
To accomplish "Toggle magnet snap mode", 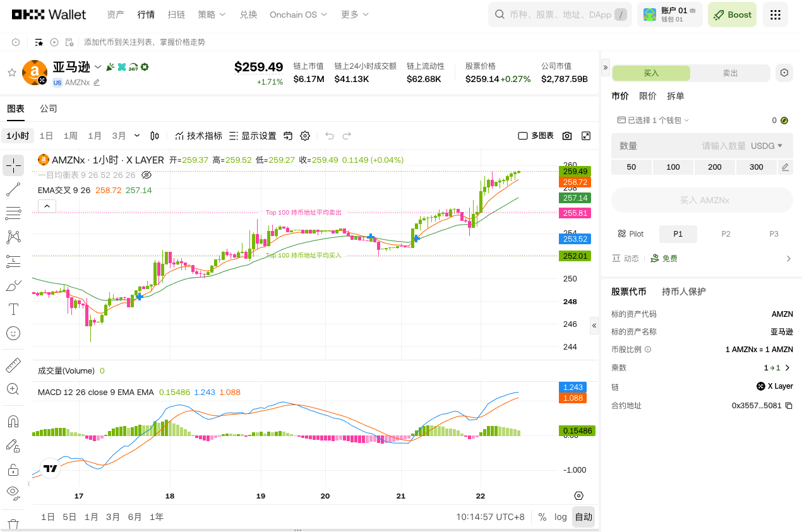I will click(x=13, y=421).
